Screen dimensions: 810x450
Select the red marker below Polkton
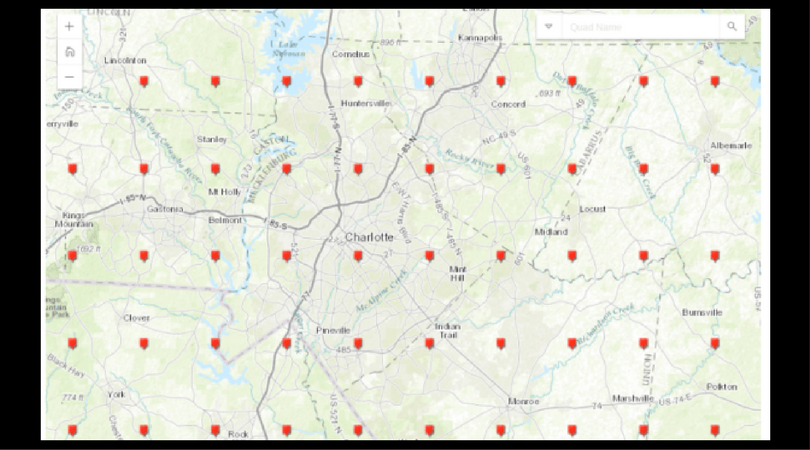(715, 430)
